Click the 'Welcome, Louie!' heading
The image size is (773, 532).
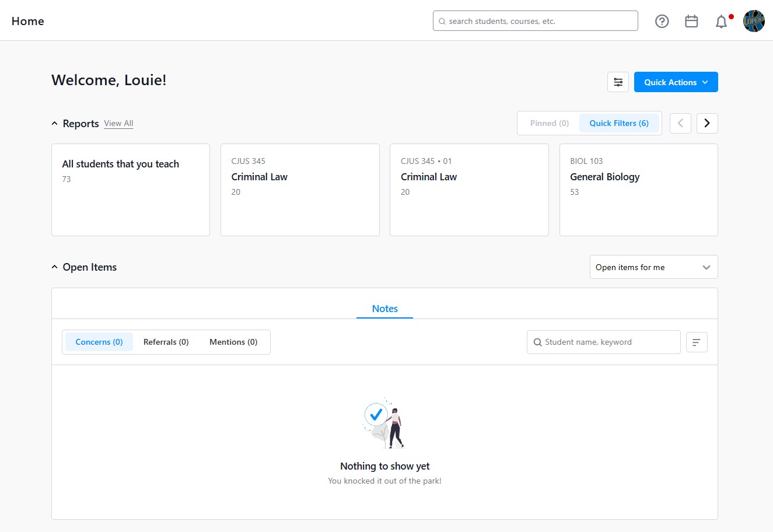click(109, 80)
